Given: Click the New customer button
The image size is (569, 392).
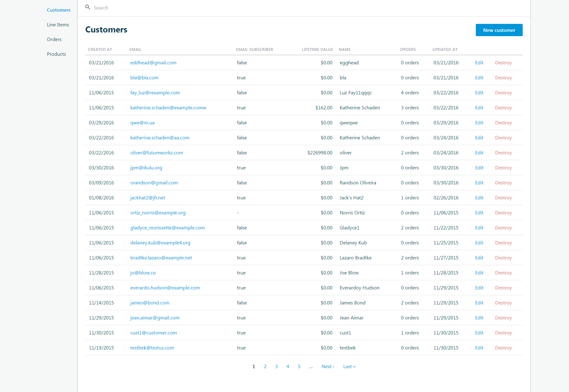Looking at the screenshot, I should point(499,30).
